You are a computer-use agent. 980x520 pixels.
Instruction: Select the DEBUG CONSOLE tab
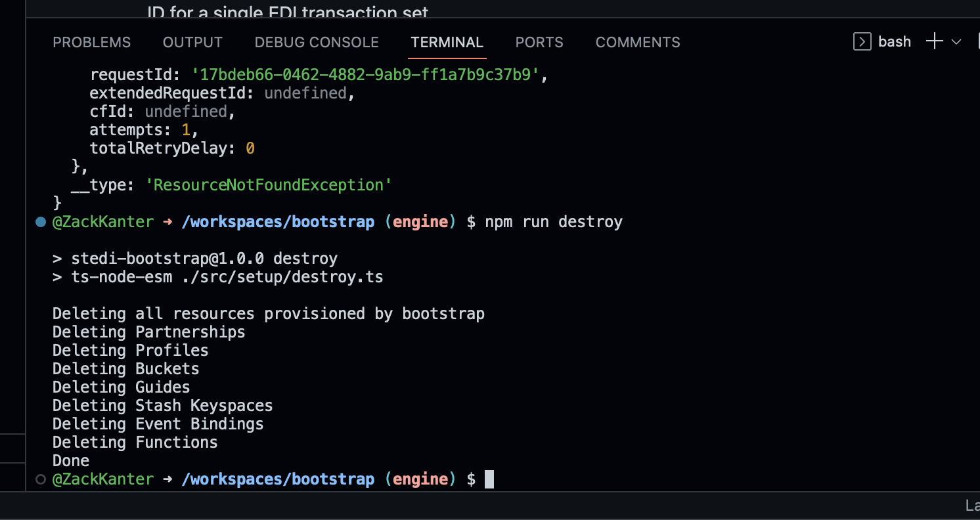tap(316, 42)
